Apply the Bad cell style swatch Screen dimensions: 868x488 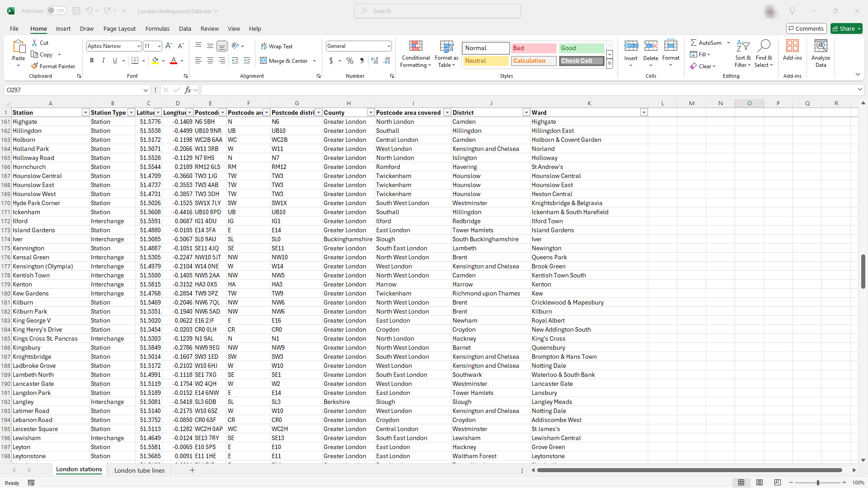click(533, 48)
